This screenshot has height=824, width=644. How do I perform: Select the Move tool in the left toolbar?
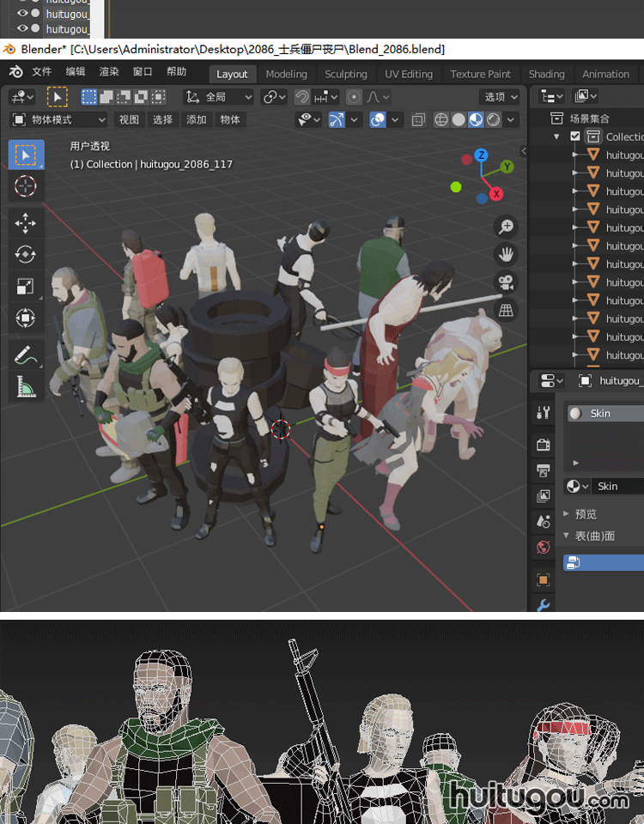(26, 223)
